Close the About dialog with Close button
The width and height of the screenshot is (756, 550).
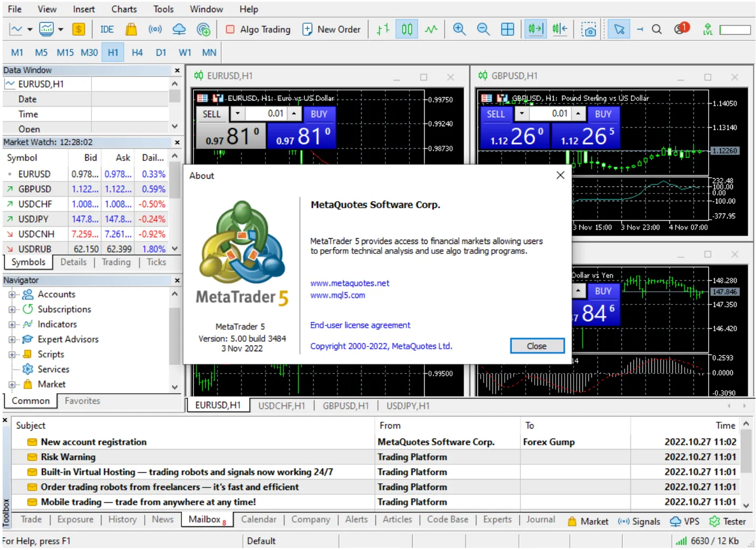[537, 346]
